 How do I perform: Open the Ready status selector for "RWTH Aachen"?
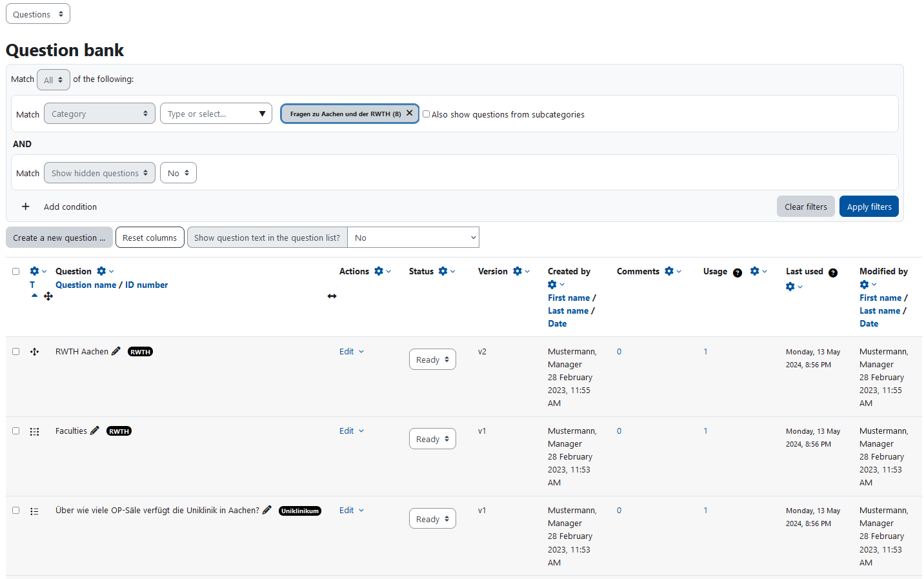click(432, 359)
